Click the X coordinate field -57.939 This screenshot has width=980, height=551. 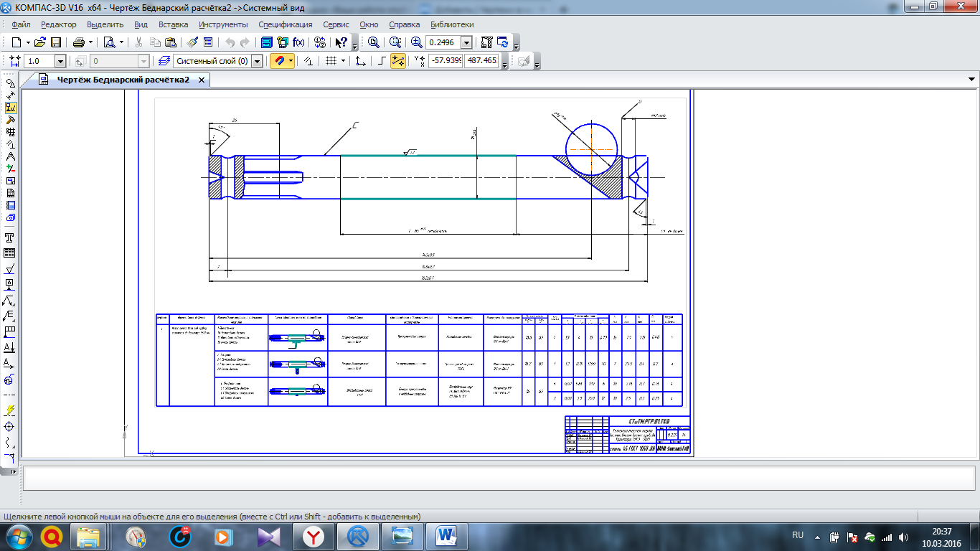(446, 61)
